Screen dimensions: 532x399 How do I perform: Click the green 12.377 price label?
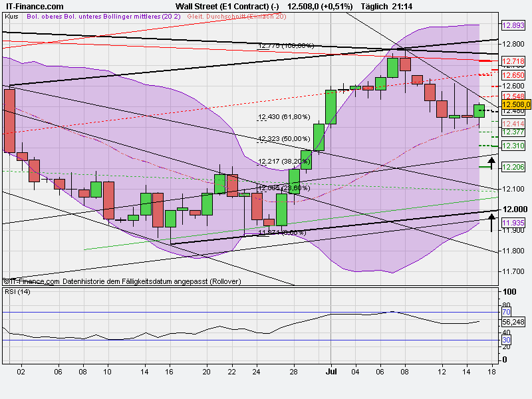tap(512, 133)
